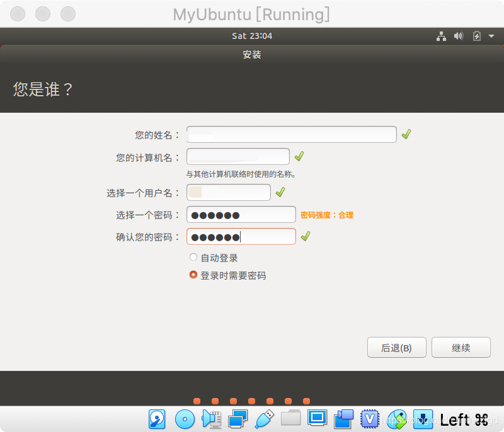The width and height of the screenshot is (504, 432).
Task: Select the 自动登录 radio option
Action: pos(193,258)
